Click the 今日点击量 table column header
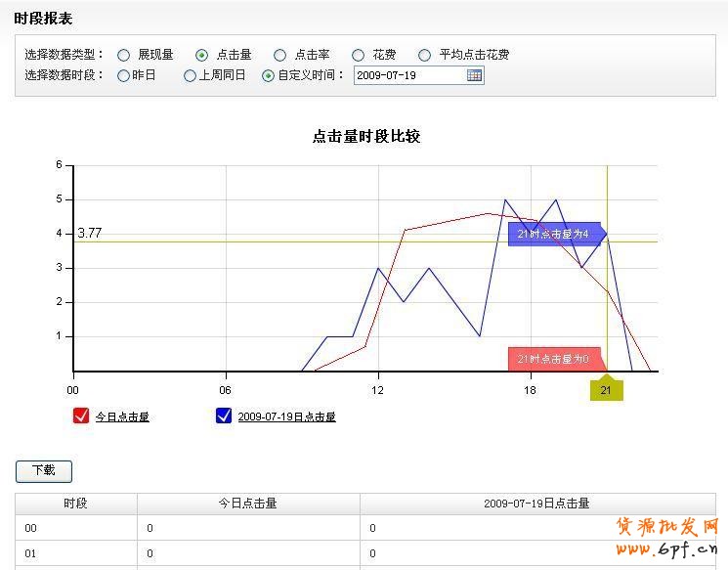 point(247,504)
